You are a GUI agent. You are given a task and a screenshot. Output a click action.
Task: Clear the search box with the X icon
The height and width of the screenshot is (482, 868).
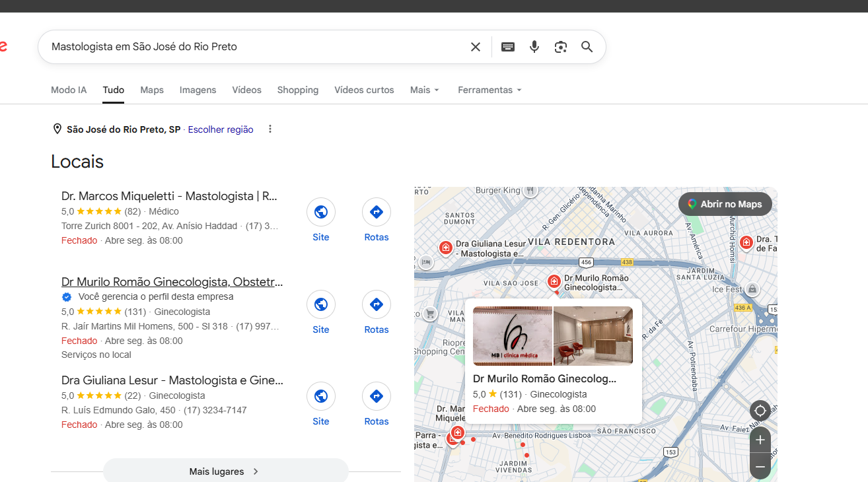pos(476,47)
